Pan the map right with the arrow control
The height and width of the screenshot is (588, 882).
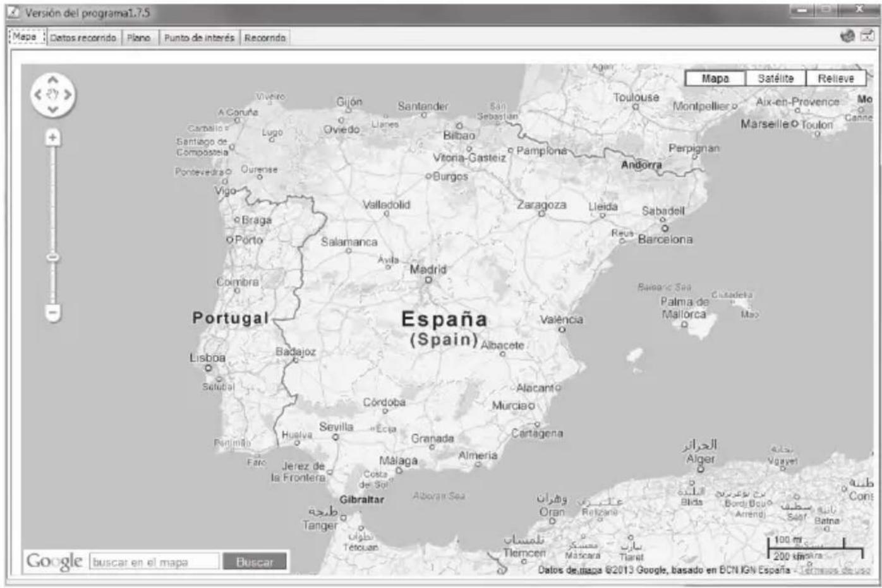(68, 95)
